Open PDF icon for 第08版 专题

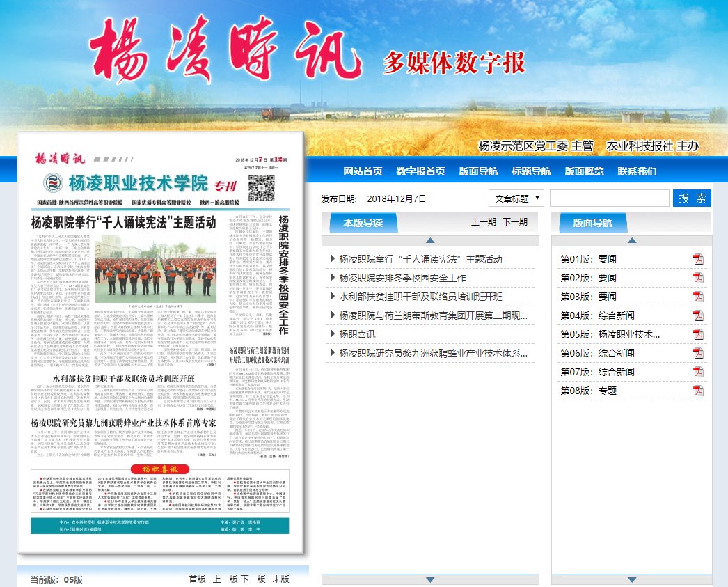click(697, 391)
